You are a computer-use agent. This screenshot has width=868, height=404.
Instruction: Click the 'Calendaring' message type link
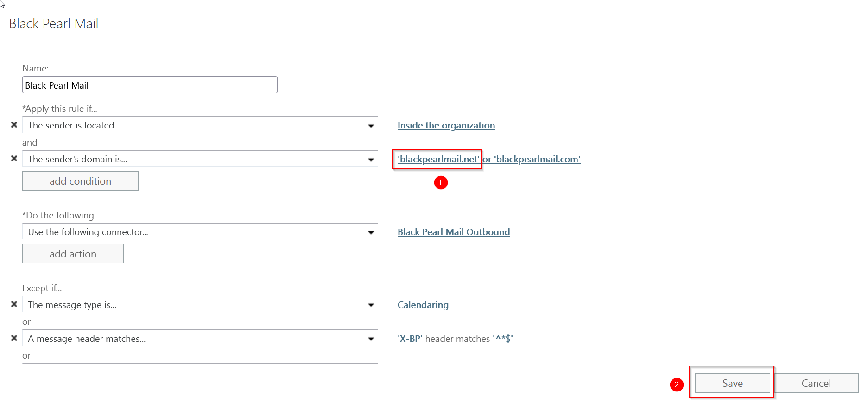[423, 305]
